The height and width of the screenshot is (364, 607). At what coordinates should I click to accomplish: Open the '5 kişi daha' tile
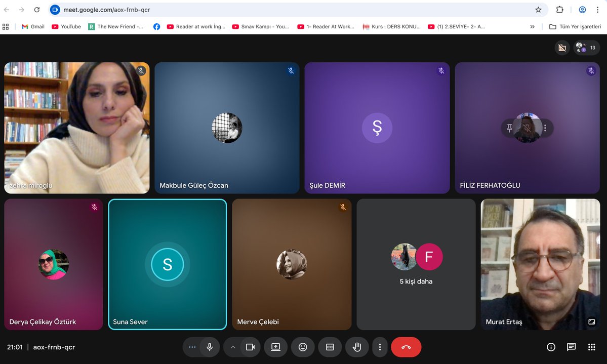(x=416, y=264)
